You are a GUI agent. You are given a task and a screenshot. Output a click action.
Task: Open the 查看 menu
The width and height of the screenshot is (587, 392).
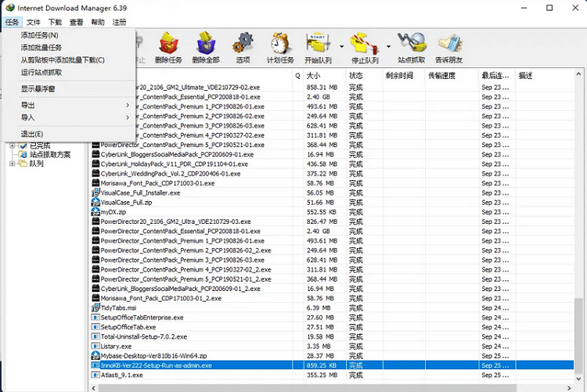[77, 23]
